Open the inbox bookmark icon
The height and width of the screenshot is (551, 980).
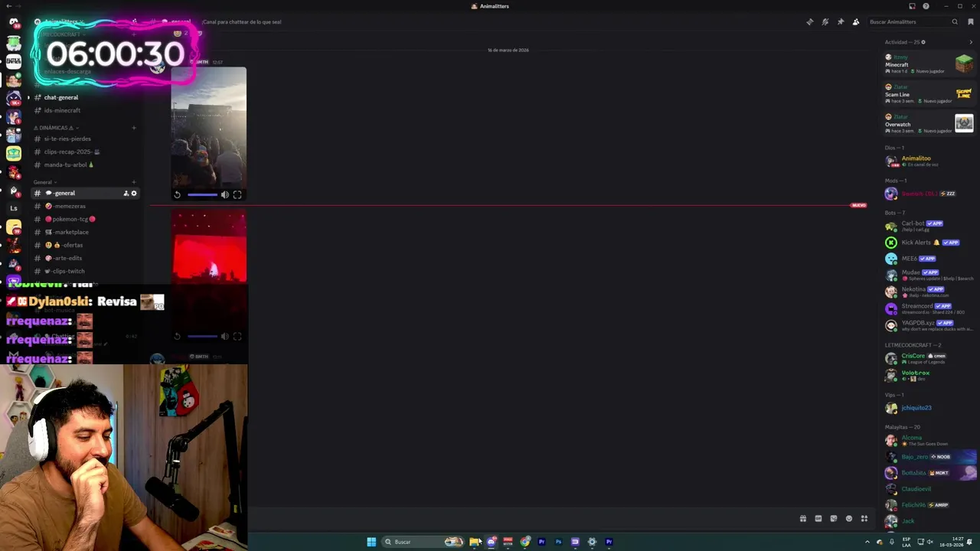tap(971, 21)
